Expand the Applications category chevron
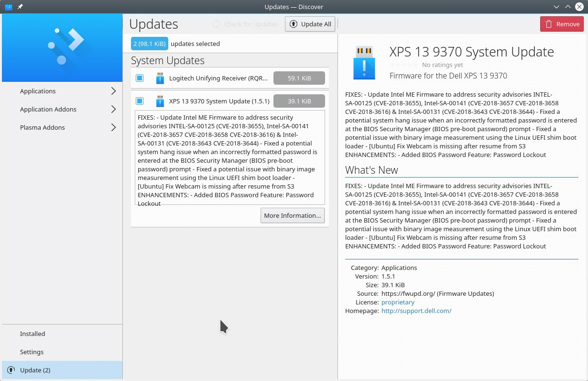Viewport: 588px width, 381px height. pyautogui.click(x=113, y=91)
